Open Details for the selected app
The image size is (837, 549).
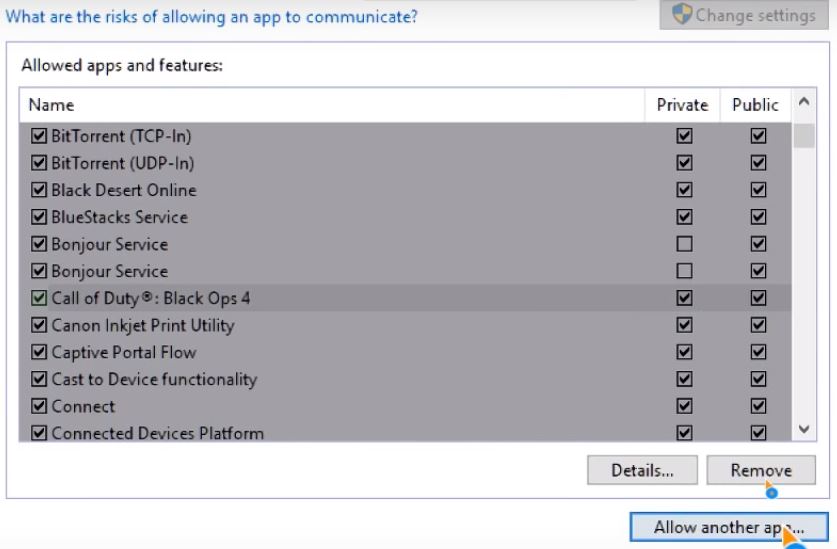642,470
